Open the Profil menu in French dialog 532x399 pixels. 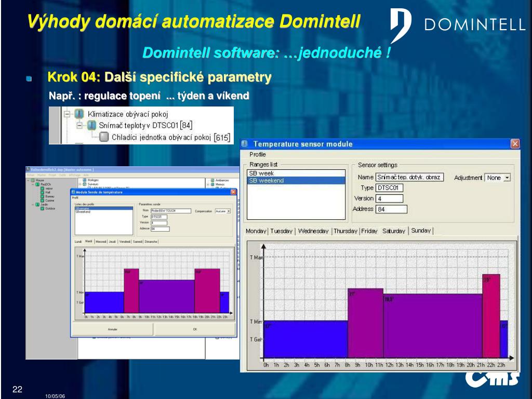(x=75, y=197)
